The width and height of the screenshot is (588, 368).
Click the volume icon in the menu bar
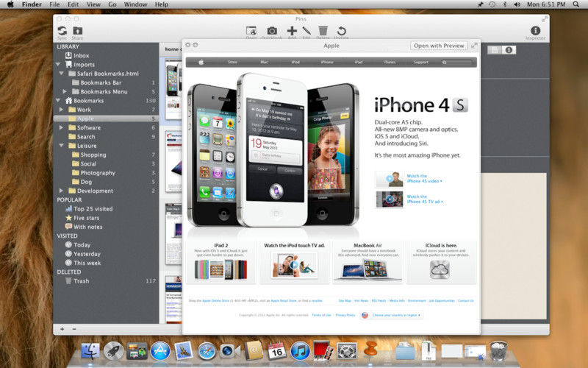coord(517,4)
